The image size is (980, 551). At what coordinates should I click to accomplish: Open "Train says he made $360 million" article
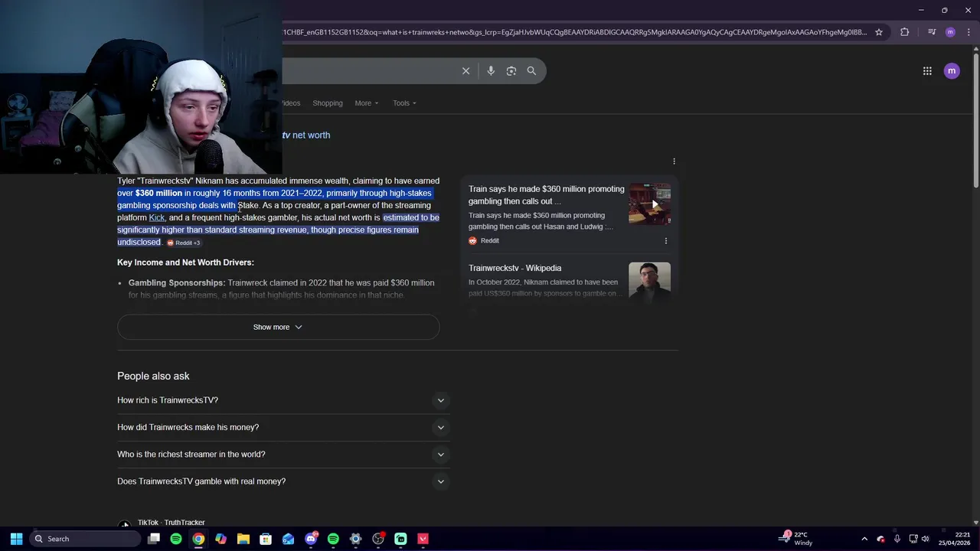coord(546,195)
